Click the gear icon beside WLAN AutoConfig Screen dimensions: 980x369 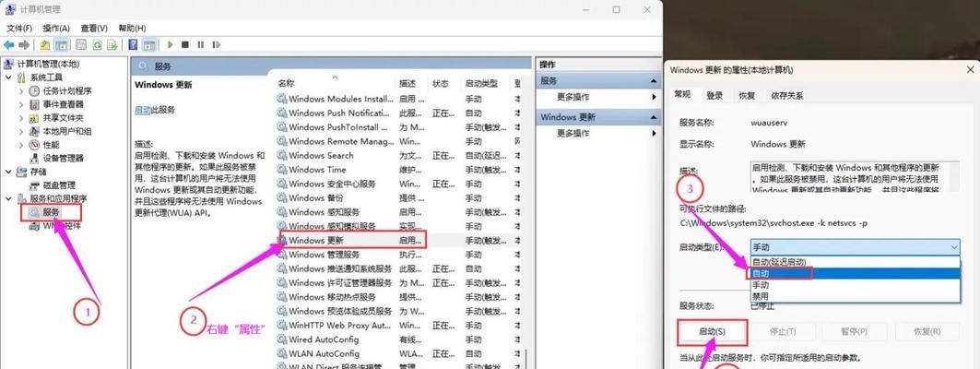tap(282, 353)
